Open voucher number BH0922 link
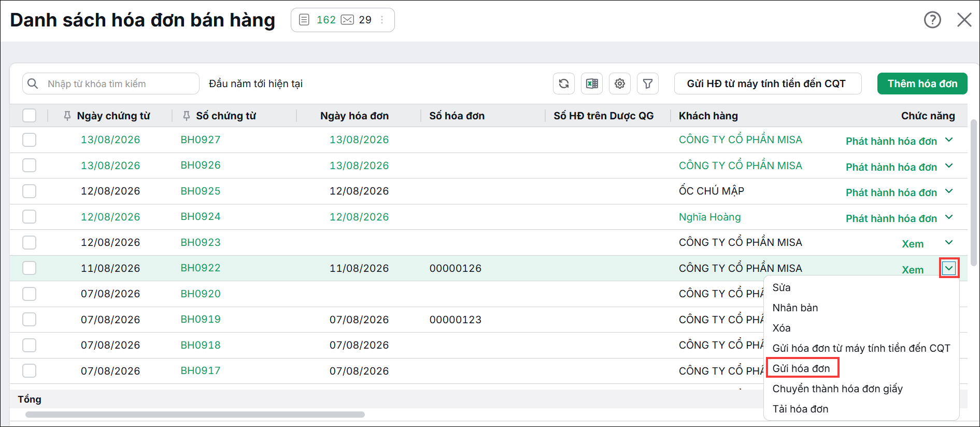980x427 pixels. pyautogui.click(x=201, y=268)
